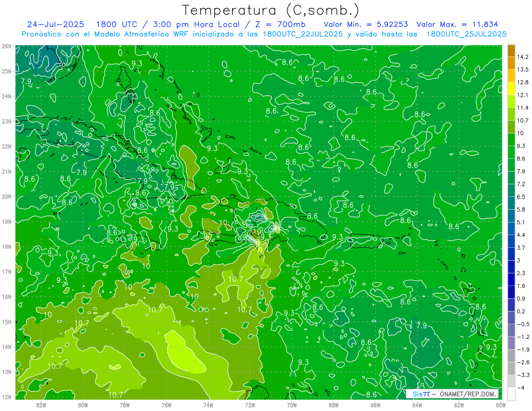The image size is (532, 411).
Task: Click the dark blue colorbar swatch between 1.6 and 2.3
Action: (x=511, y=279)
